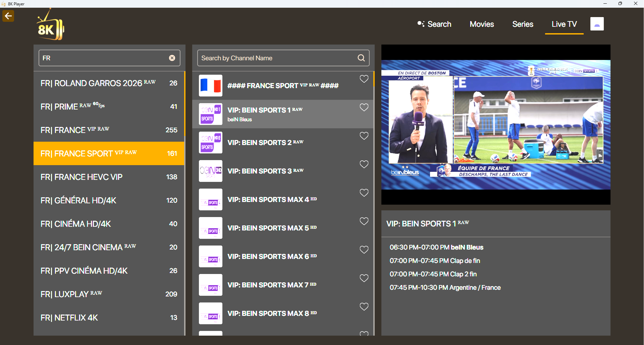Click the VIP: BEIN SPORTS 1 EPG title

(428, 223)
